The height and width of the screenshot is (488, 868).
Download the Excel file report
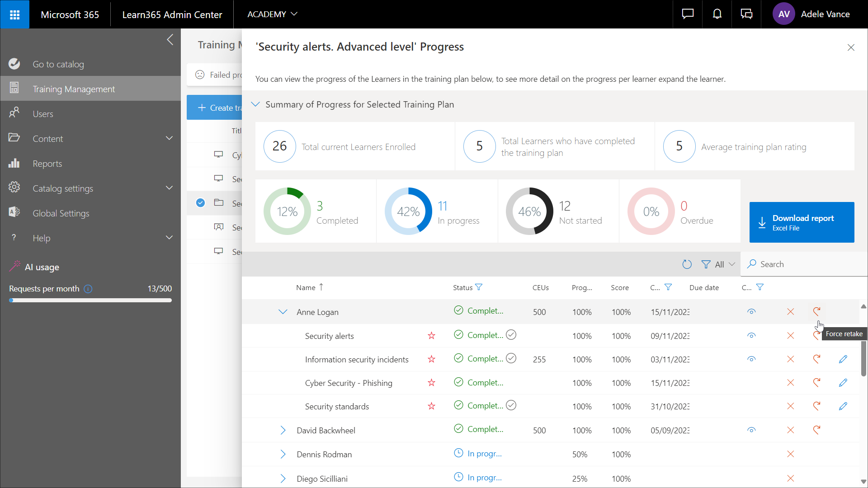(802, 222)
